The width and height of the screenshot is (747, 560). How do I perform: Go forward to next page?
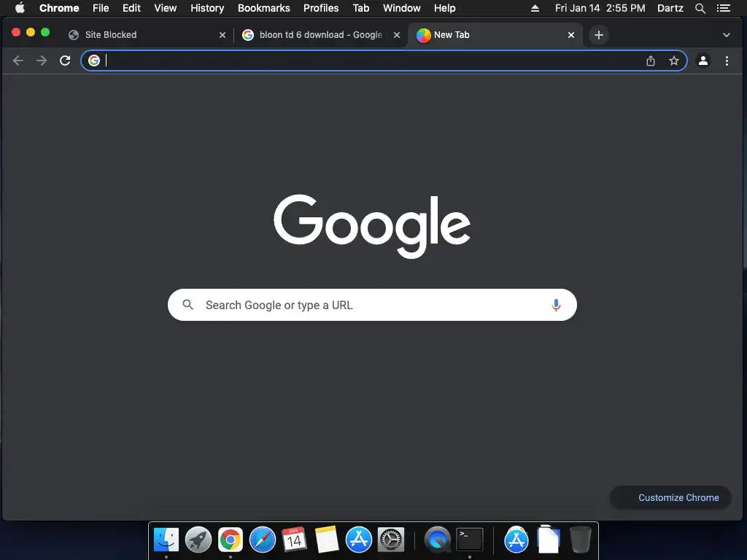click(x=42, y=61)
